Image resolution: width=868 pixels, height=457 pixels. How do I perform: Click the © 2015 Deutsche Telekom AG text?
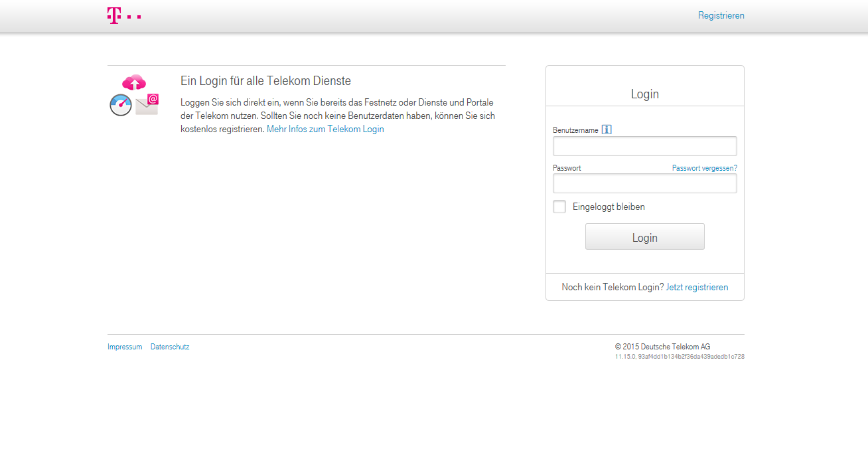[662, 347]
